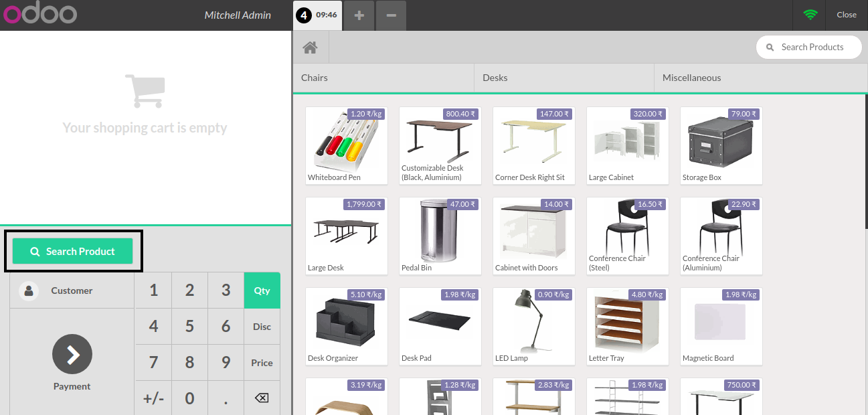Click the Odoo logo

coord(39,14)
